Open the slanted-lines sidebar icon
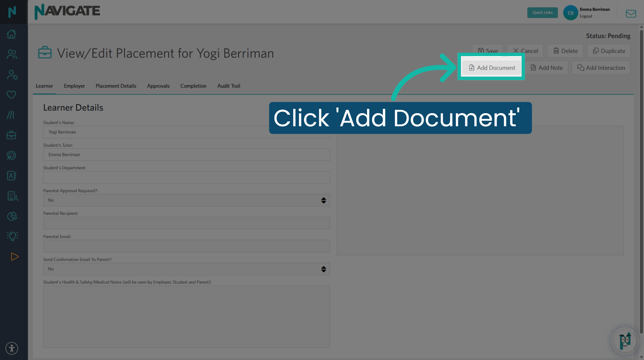This screenshot has height=360, width=644. 11,115
